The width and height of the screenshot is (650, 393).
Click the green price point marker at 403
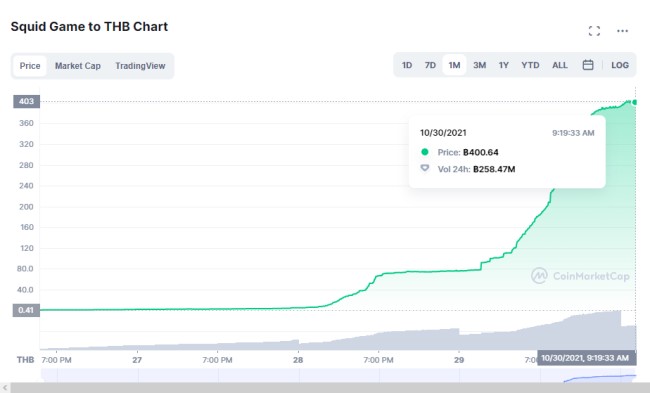[x=635, y=102]
